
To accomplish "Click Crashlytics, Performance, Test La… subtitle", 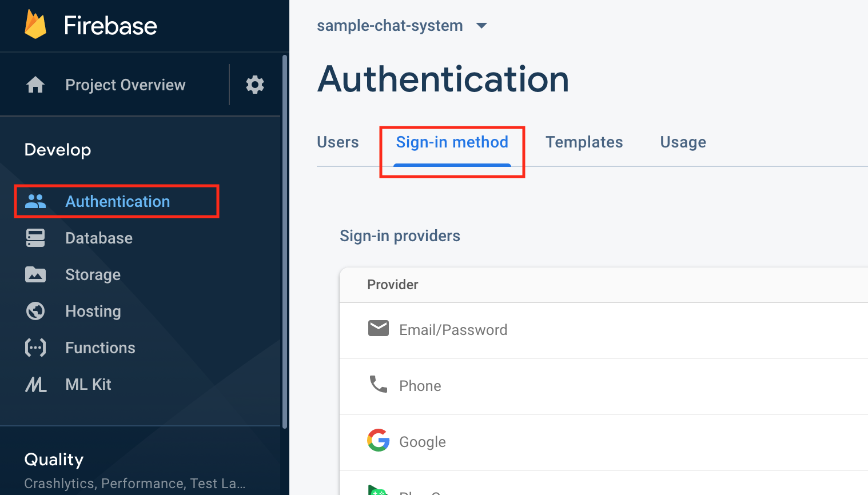I will (x=135, y=484).
